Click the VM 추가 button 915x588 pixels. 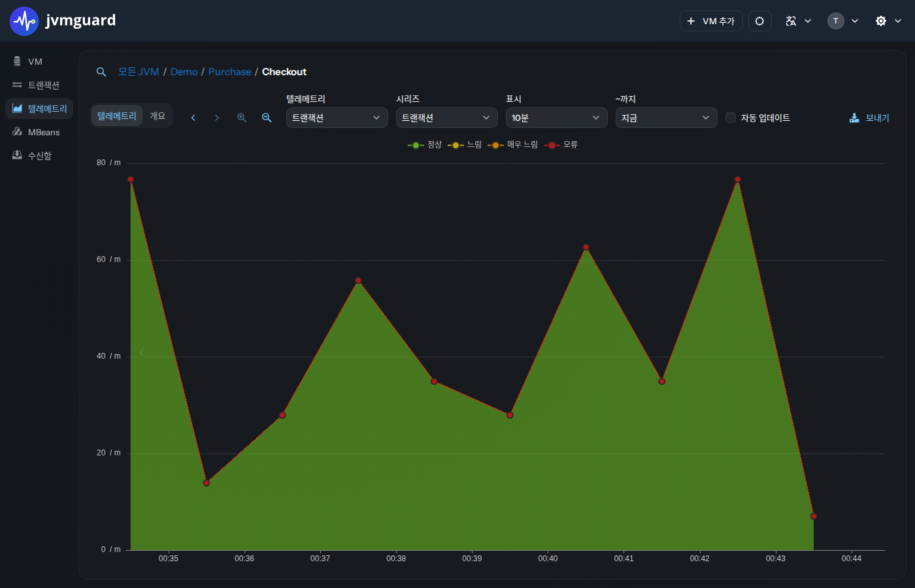tap(711, 21)
